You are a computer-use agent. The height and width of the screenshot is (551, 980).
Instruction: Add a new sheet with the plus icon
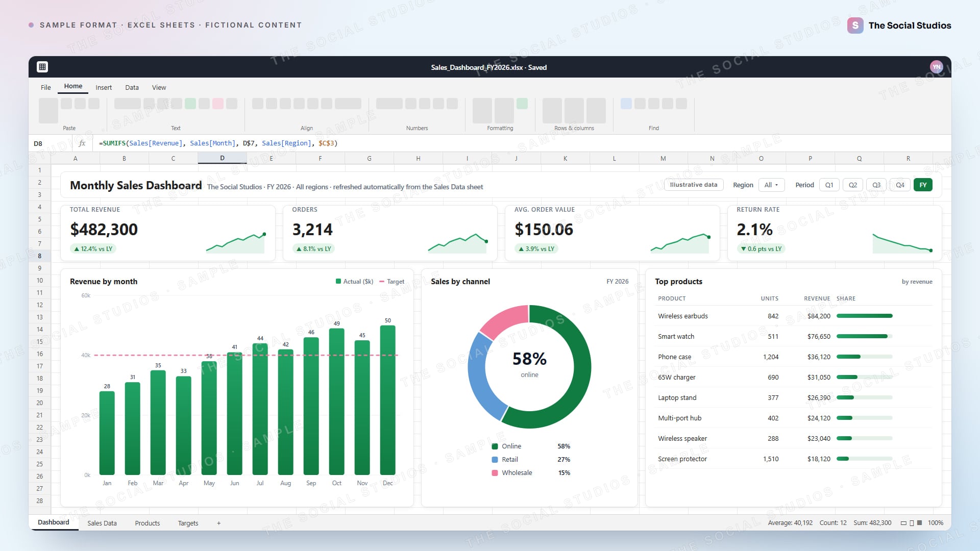coord(219,523)
